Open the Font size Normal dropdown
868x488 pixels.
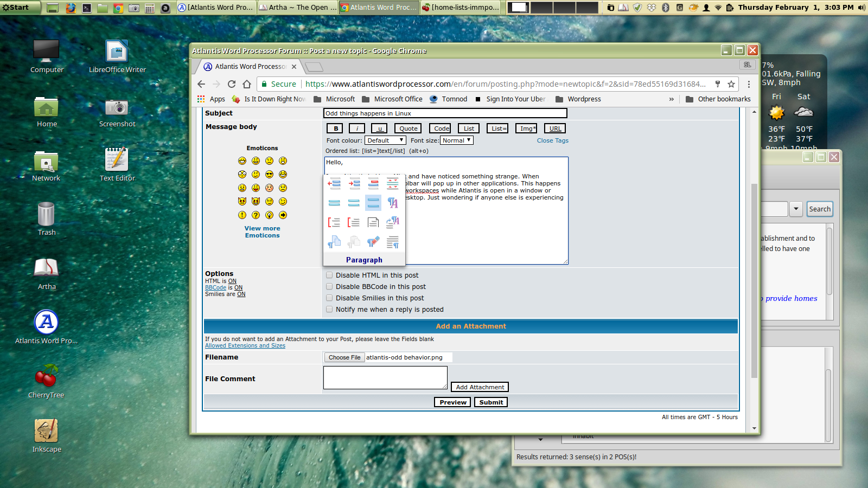[x=457, y=140]
